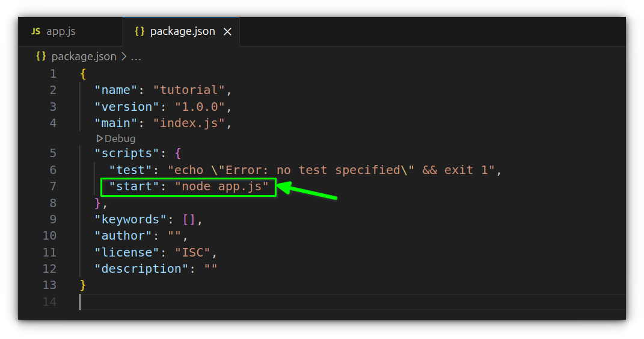Run the Debug code lens above scripts
This screenshot has height=339, width=644.
pyautogui.click(x=120, y=138)
